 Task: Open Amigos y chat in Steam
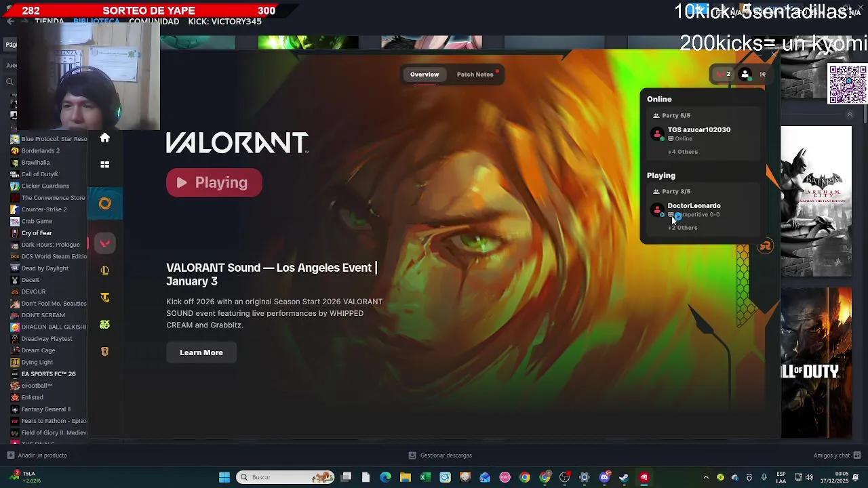click(x=837, y=455)
